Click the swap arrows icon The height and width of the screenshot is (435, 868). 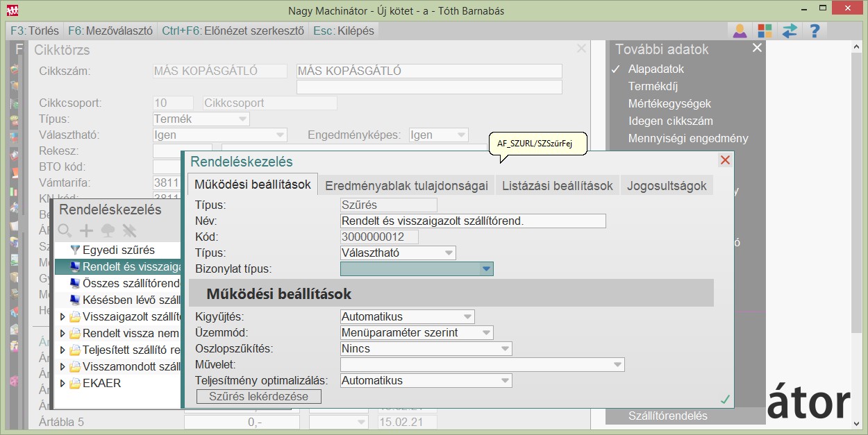tap(790, 31)
